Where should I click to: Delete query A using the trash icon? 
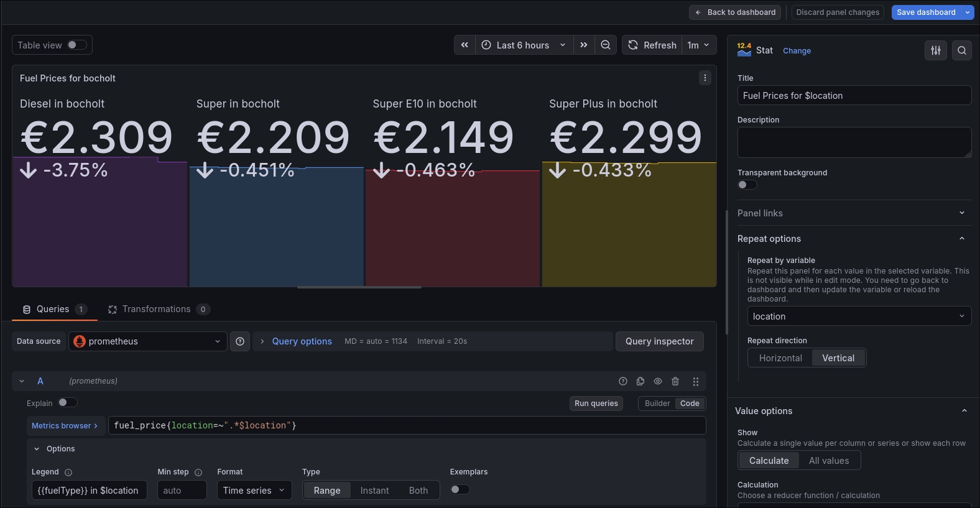tap(675, 381)
